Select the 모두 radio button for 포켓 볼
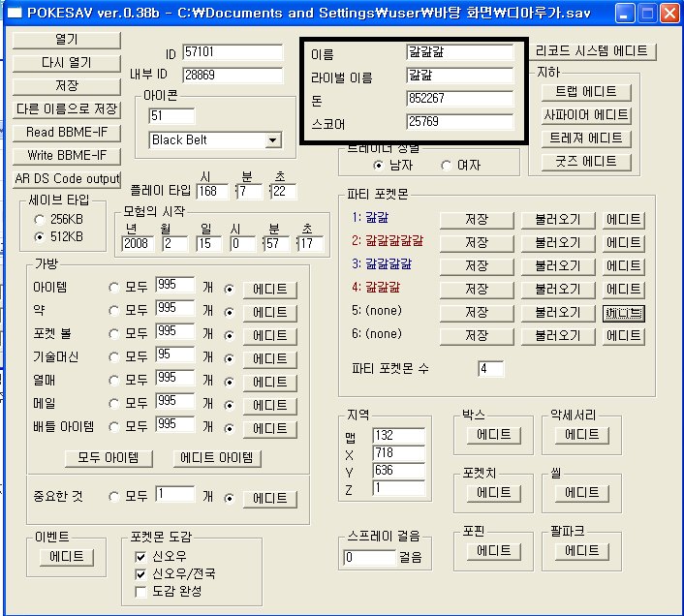The height and width of the screenshot is (616, 684). (x=115, y=334)
